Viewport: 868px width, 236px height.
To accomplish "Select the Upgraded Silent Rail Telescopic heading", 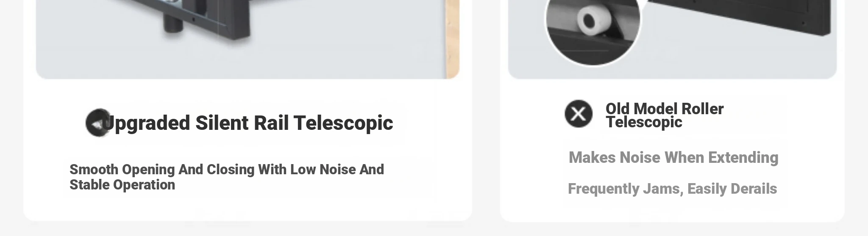I will coord(247,123).
